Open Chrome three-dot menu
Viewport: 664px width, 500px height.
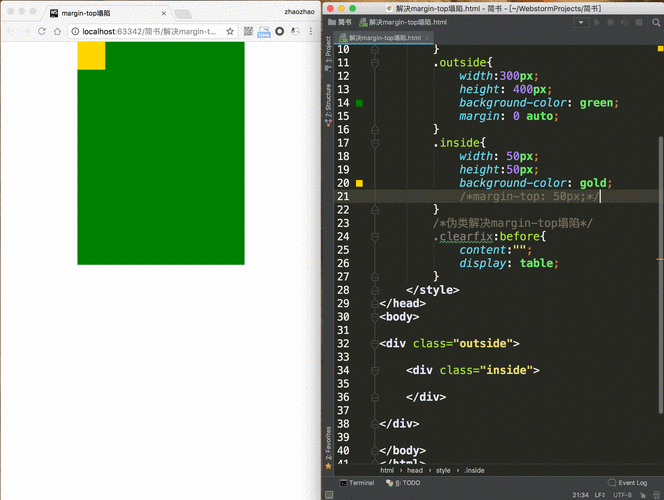(311, 31)
